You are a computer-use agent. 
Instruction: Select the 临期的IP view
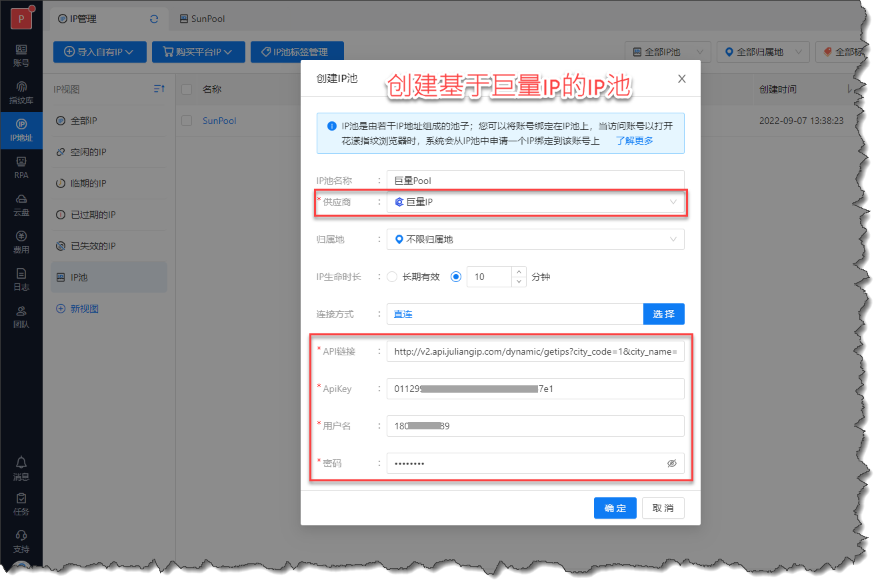click(109, 183)
